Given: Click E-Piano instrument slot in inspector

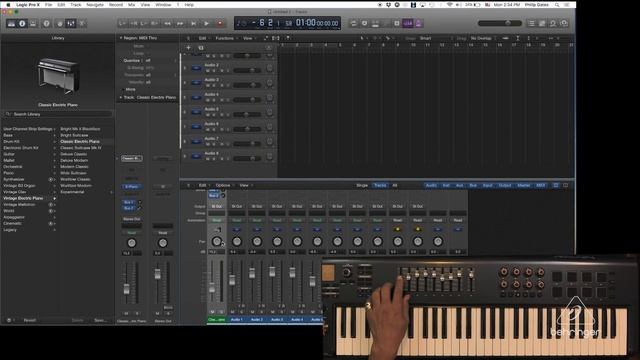Looking at the screenshot, I should [131, 187].
